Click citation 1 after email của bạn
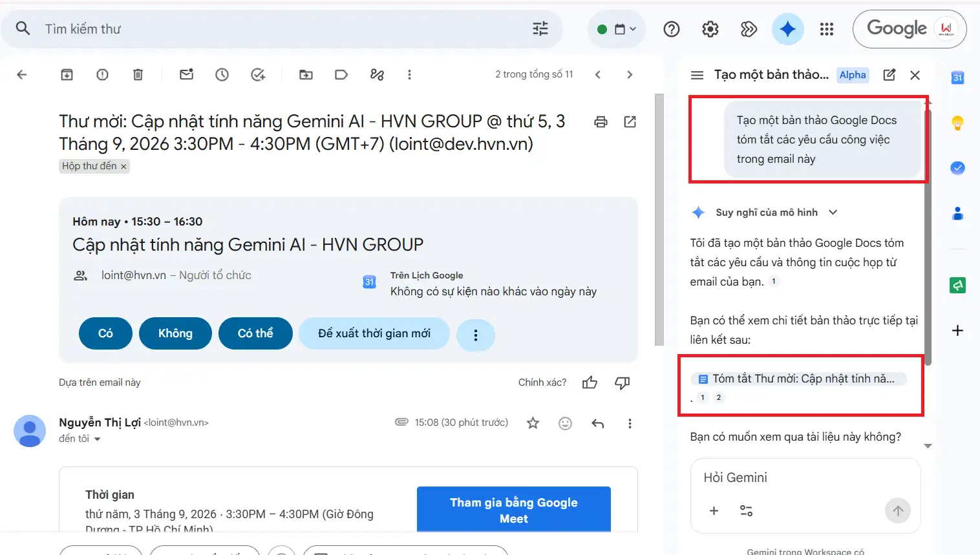The image size is (980, 555). coord(774,281)
